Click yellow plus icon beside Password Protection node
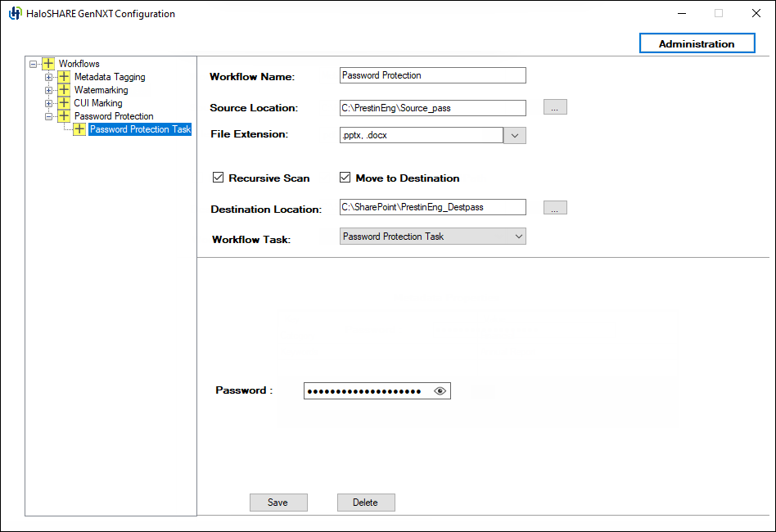Screen dimensions: 776x532 click(x=64, y=115)
